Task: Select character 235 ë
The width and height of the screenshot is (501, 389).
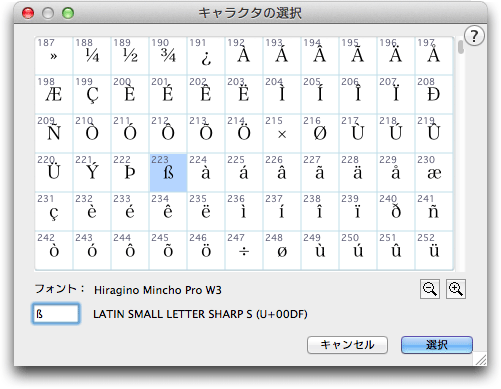Action: pos(206,212)
